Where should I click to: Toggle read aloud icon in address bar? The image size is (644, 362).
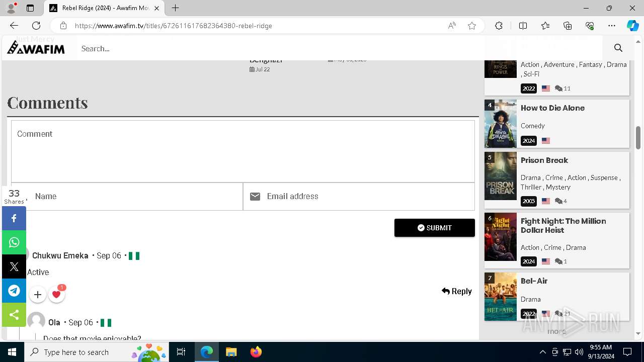pos(452,26)
